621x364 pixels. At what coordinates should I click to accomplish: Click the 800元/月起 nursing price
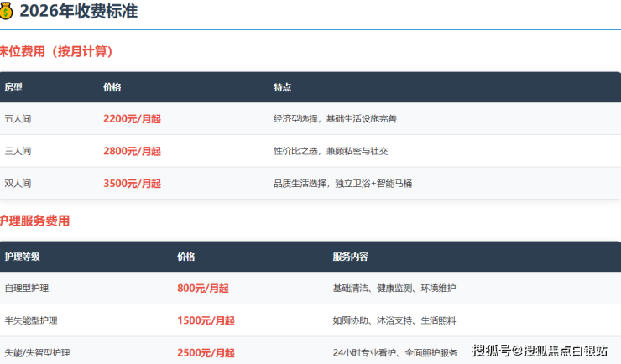[203, 289]
